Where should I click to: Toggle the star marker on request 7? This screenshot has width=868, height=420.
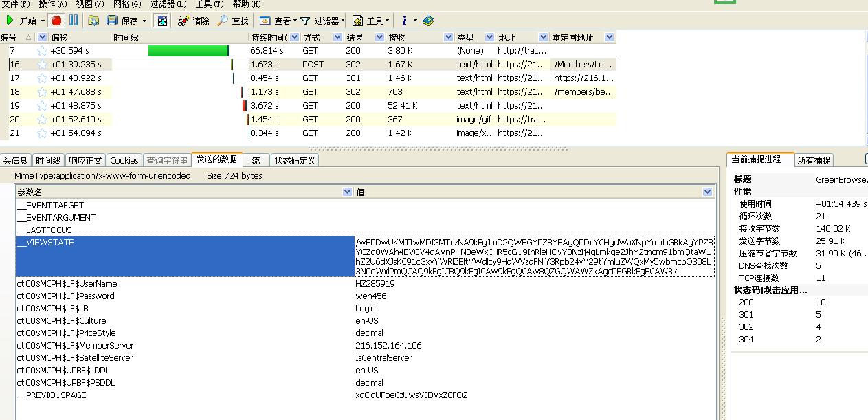pos(42,51)
